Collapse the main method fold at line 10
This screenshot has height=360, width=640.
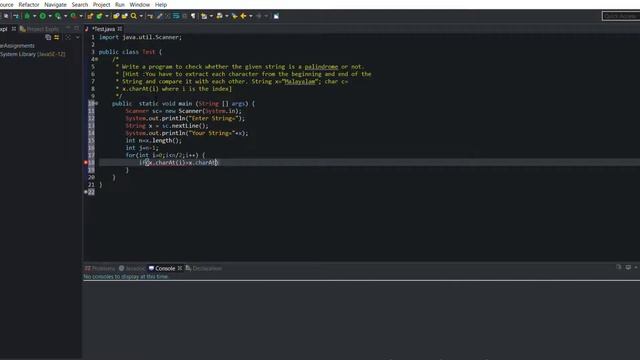point(97,104)
